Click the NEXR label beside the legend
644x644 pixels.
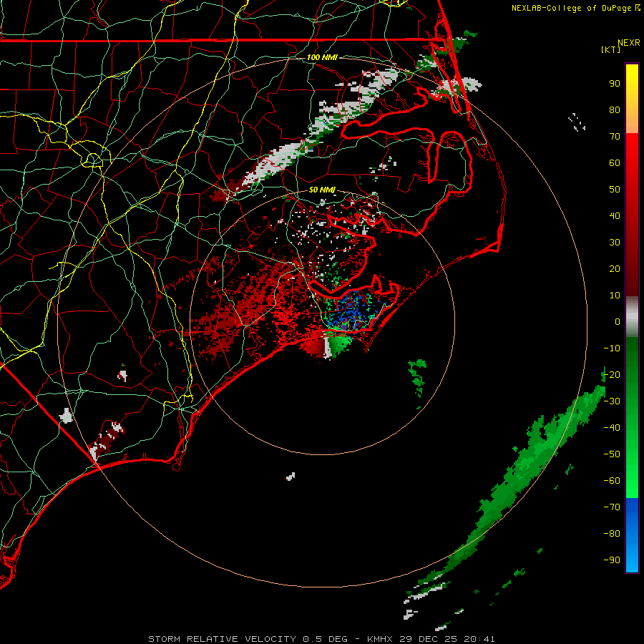pyautogui.click(x=629, y=43)
